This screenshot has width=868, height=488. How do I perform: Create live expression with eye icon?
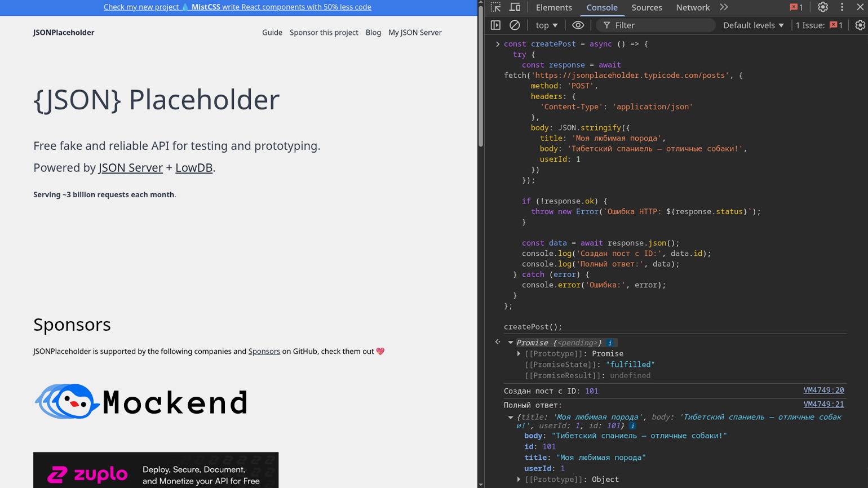point(578,25)
